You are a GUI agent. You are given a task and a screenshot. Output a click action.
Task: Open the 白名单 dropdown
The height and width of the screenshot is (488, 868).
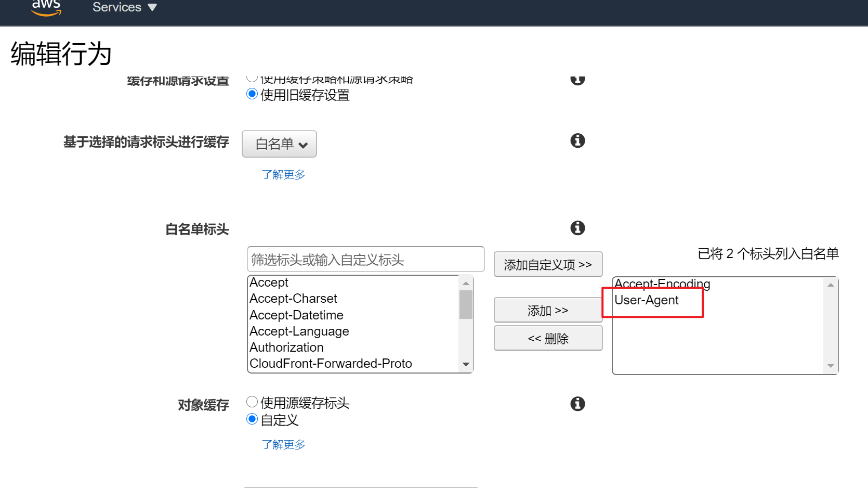click(279, 144)
